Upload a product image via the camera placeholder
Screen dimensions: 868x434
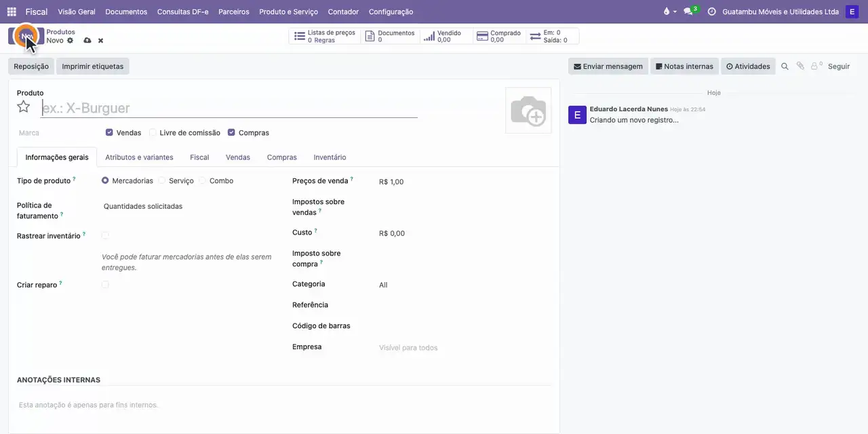pyautogui.click(x=528, y=111)
